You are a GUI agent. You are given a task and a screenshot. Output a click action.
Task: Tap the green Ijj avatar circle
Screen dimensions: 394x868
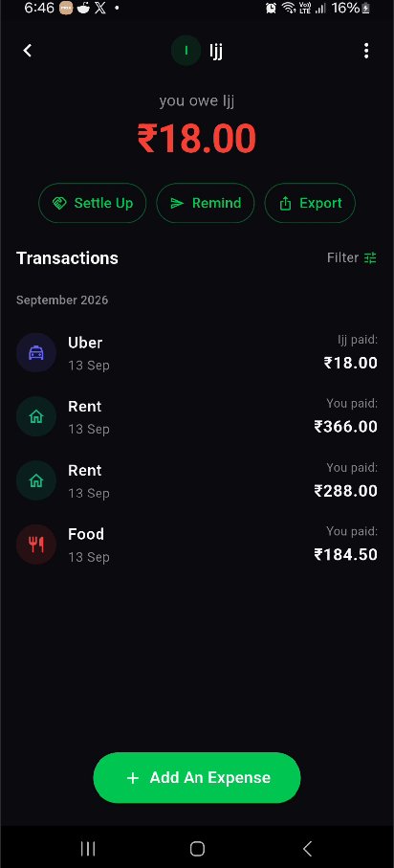tap(186, 51)
